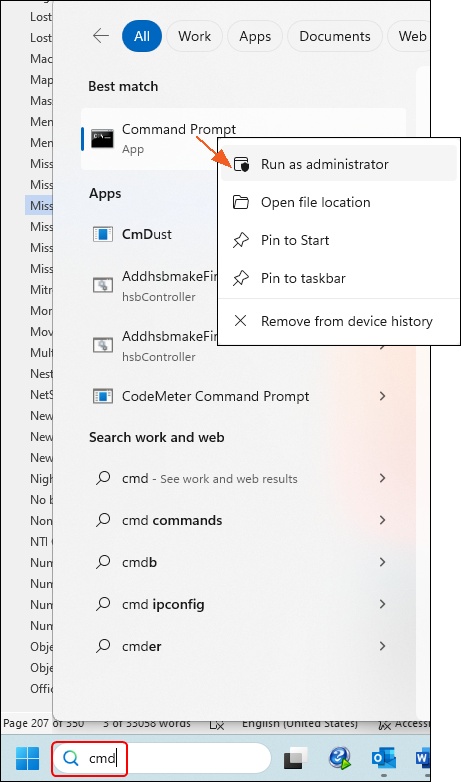Expand the cmd commands suggestion chevron

click(x=382, y=520)
